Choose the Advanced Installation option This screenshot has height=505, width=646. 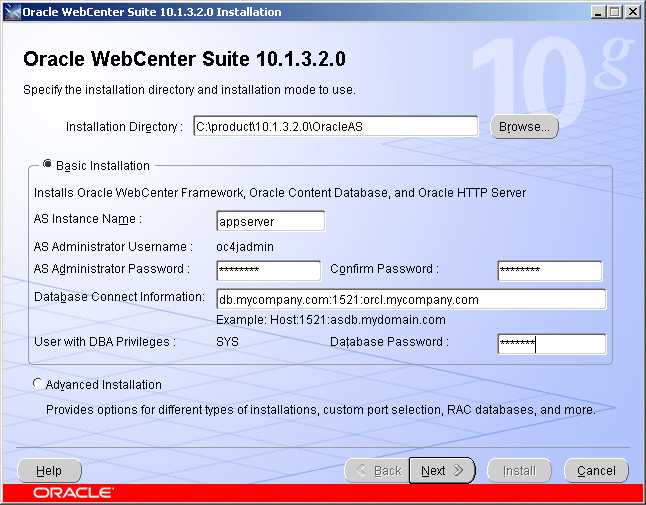pyautogui.click(x=37, y=383)
